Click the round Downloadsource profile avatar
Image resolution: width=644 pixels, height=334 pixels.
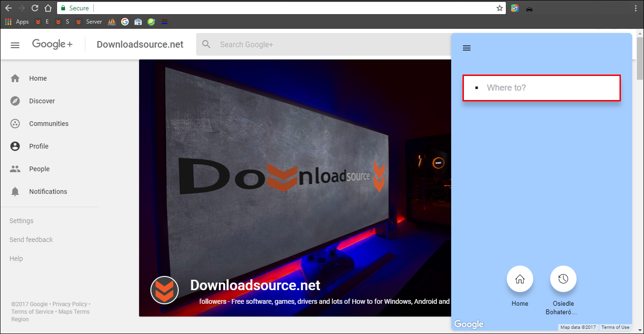click(165, 290)
